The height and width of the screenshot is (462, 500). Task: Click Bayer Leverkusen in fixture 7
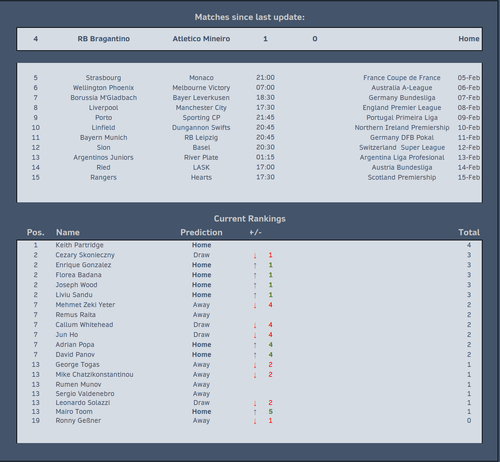[201, 98]
